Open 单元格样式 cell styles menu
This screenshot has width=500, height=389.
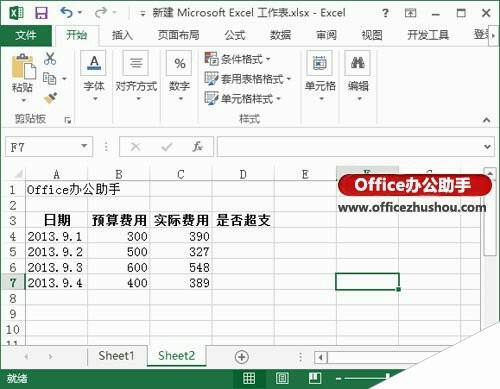pos(243,99)
